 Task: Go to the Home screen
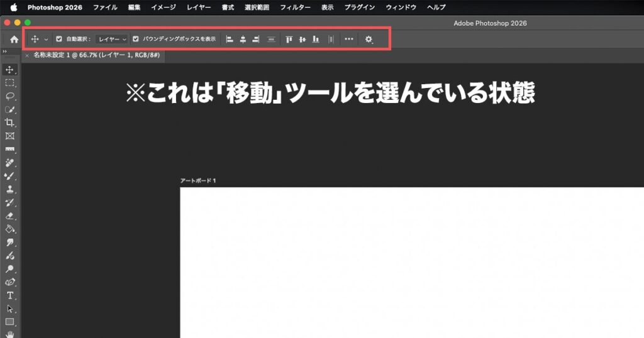(14, 40)
